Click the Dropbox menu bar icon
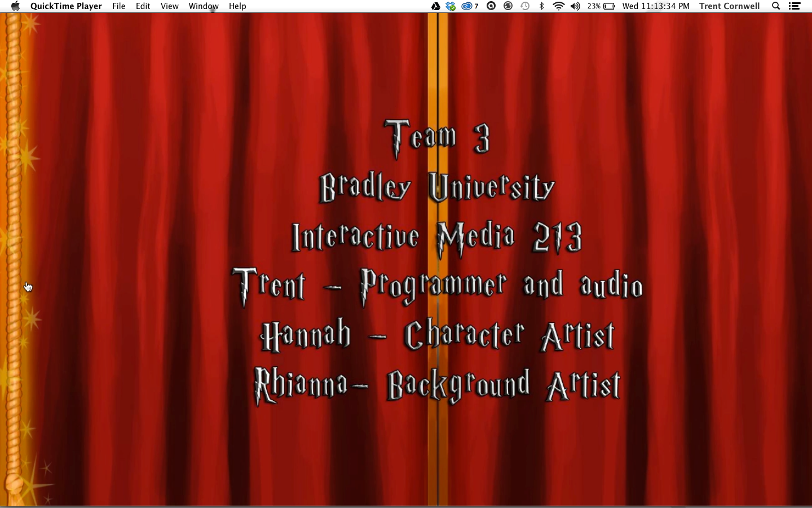Viewport: 812px width, 508px height. coord(451,6)
